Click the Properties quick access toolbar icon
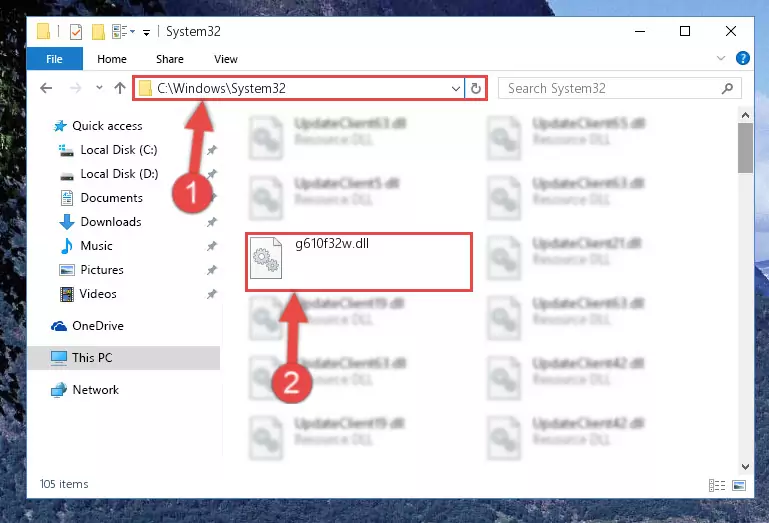Screen dimensions: 769x523 click(x=76, y=32)
